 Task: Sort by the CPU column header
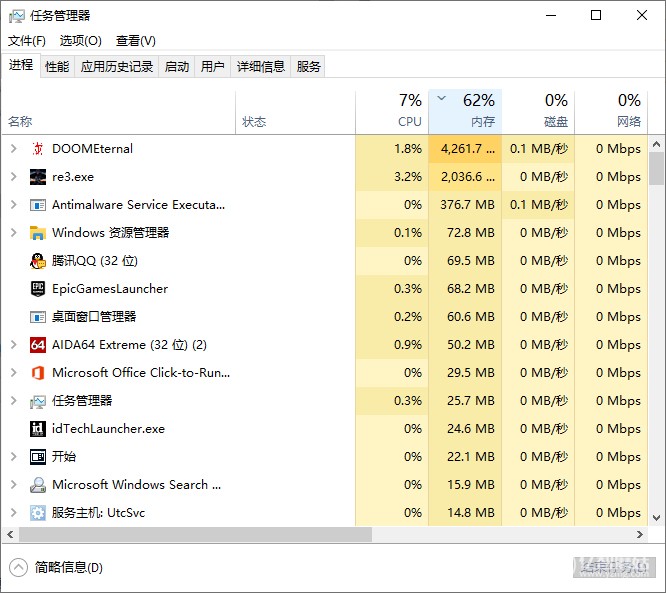click(x=392, y=113)
